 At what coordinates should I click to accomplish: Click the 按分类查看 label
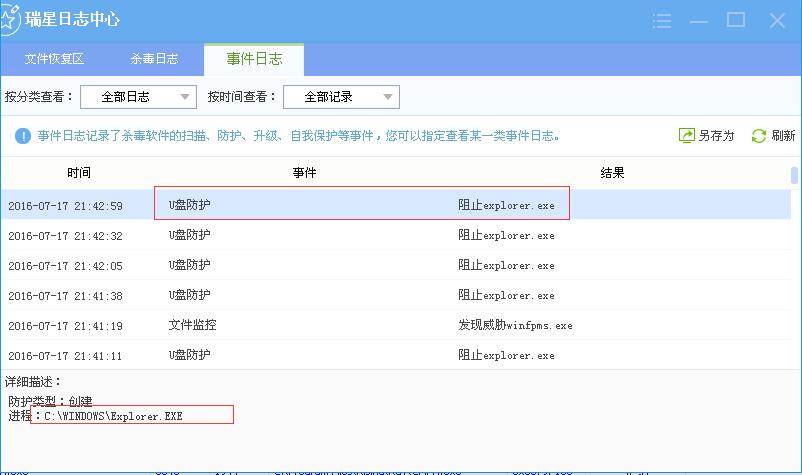tap(39, 97)
